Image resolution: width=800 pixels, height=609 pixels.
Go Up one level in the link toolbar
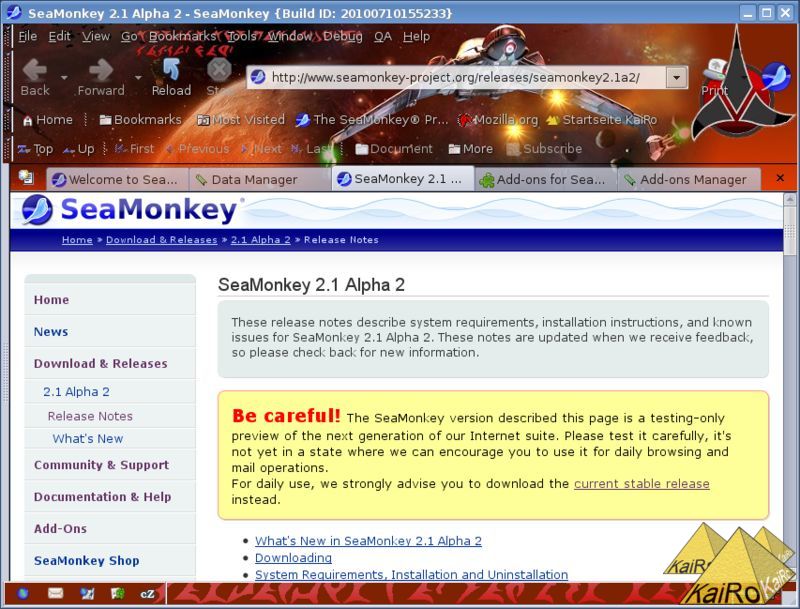pos(79,149)
